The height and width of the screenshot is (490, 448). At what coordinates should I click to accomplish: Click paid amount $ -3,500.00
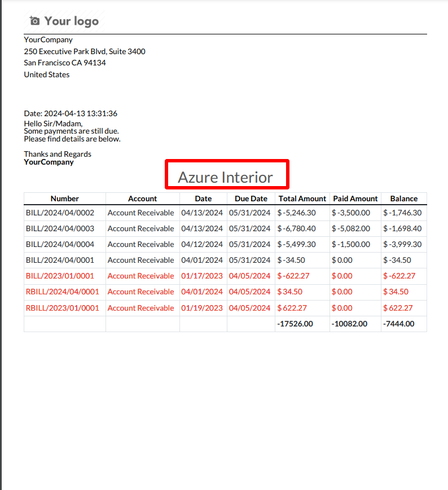(351, 213)
